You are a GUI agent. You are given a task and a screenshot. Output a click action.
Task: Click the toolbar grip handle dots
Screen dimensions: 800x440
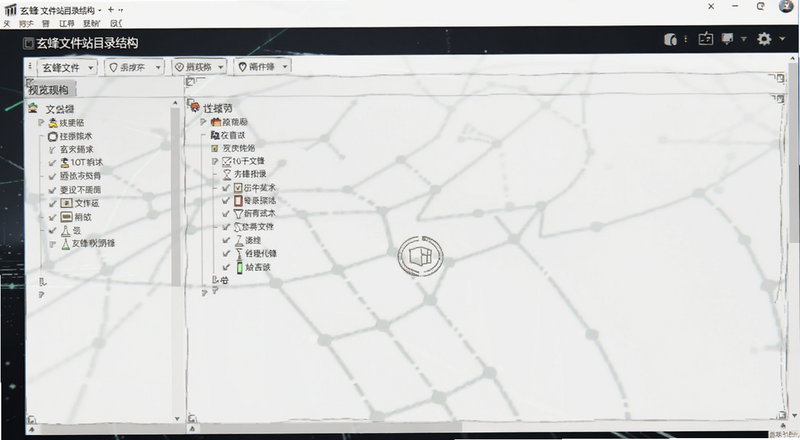pyautogui.click(x=30, y=66)
